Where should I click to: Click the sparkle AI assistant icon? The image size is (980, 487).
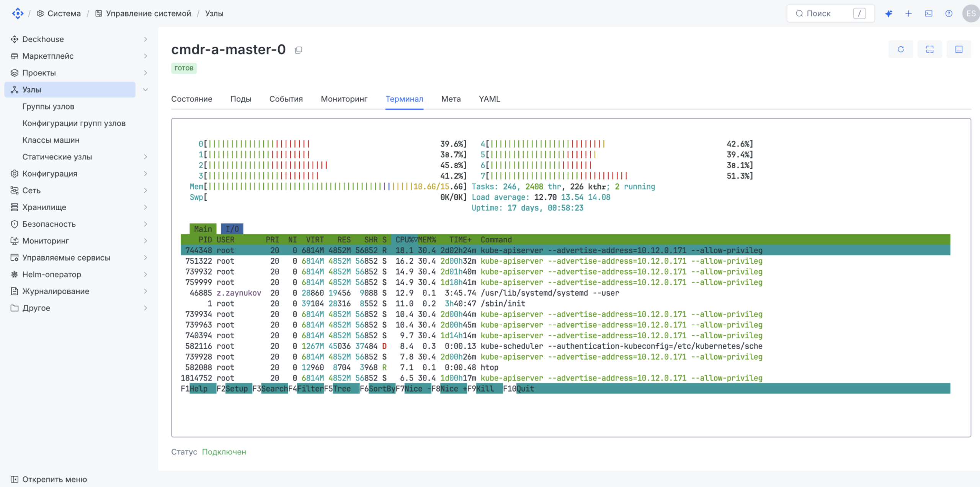pos(889,13)
